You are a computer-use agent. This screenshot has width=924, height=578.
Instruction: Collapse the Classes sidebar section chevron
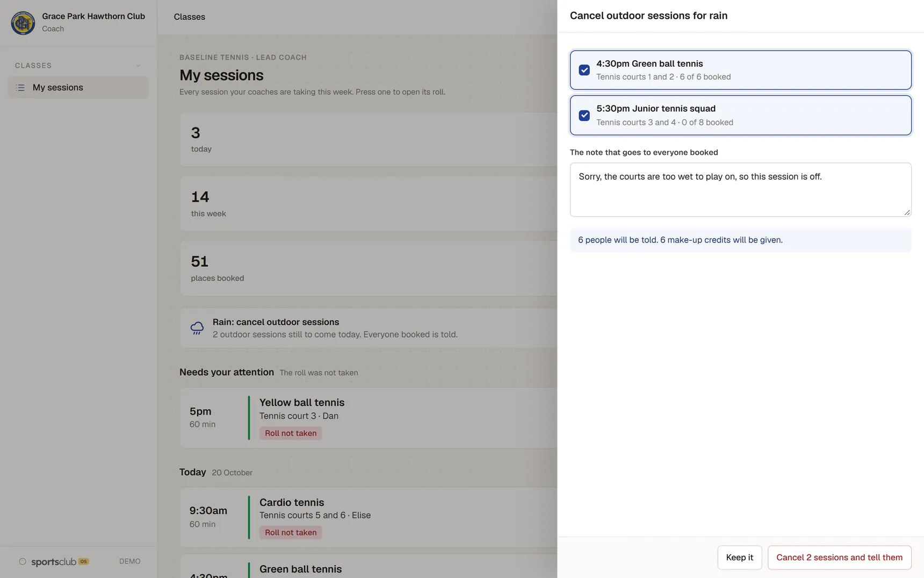click(x=138, y=66)
